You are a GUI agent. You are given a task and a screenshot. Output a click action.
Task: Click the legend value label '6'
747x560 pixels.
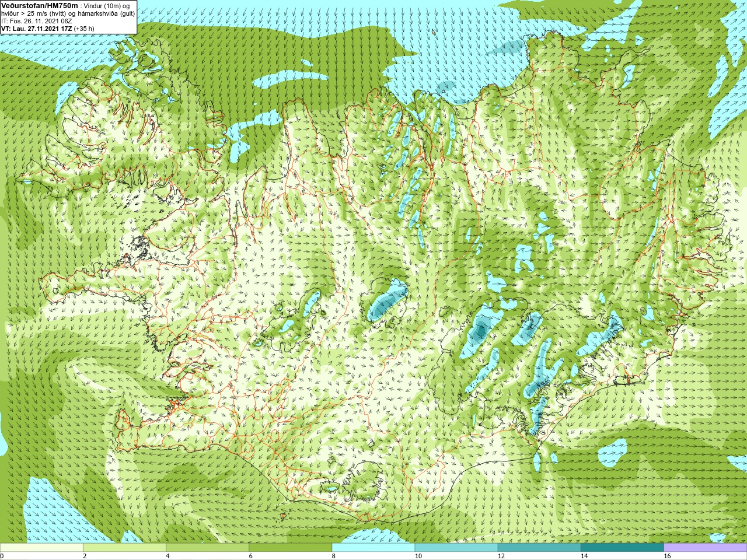click(250, 556)
